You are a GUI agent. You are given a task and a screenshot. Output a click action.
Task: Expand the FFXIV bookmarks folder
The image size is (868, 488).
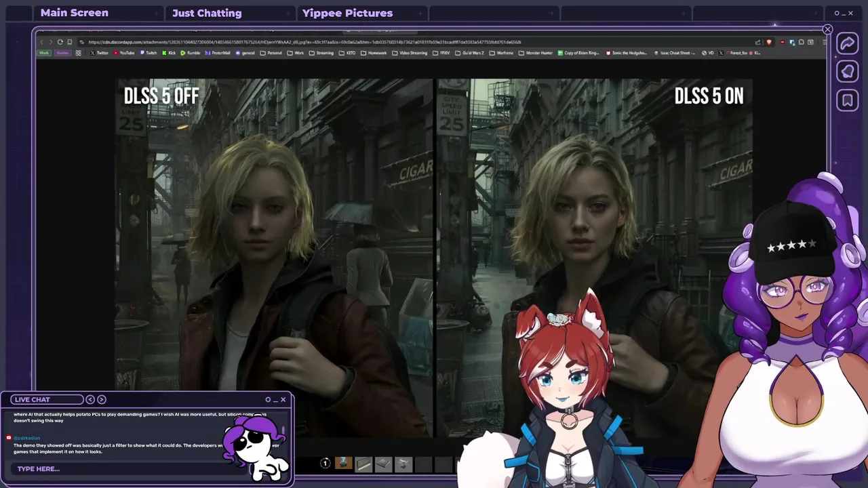point(441,53)
